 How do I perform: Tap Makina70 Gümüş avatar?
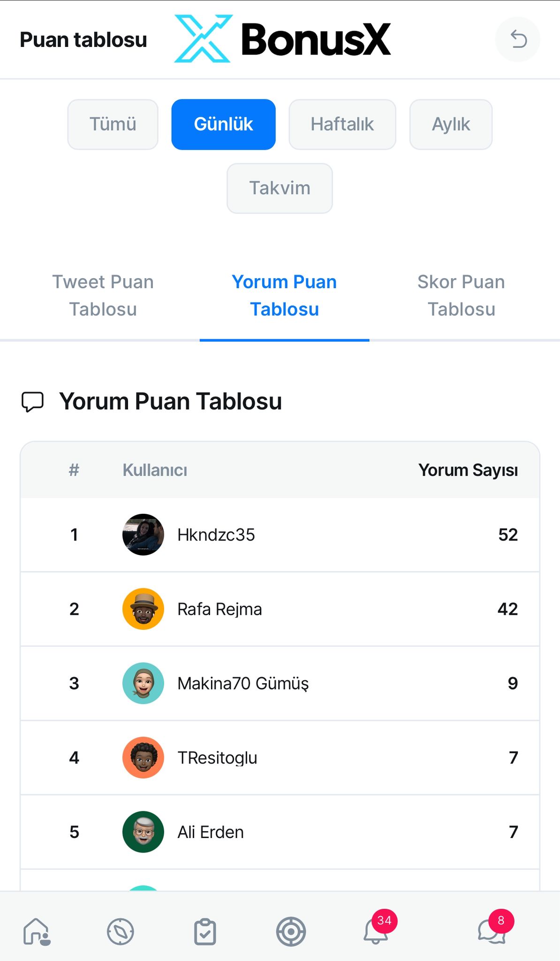point(143,683)
